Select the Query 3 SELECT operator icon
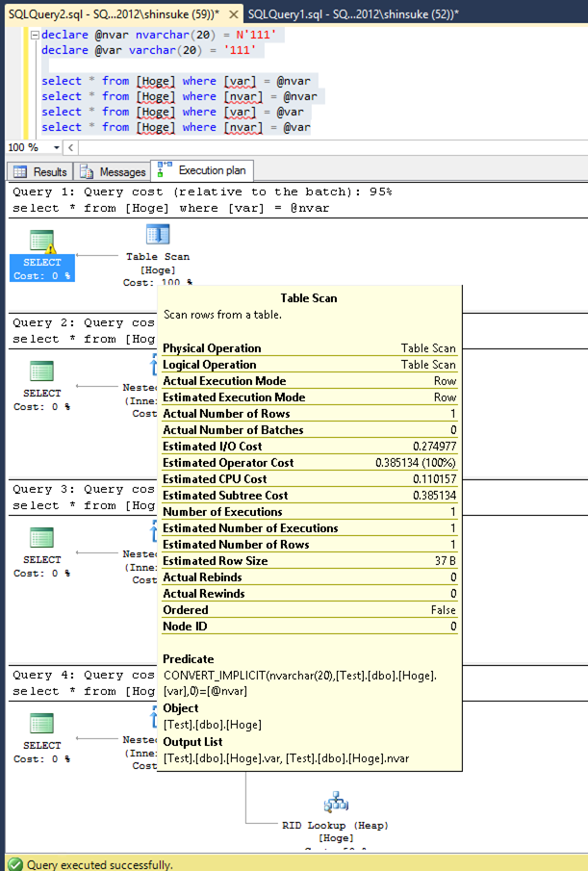 tap(41, 538)
